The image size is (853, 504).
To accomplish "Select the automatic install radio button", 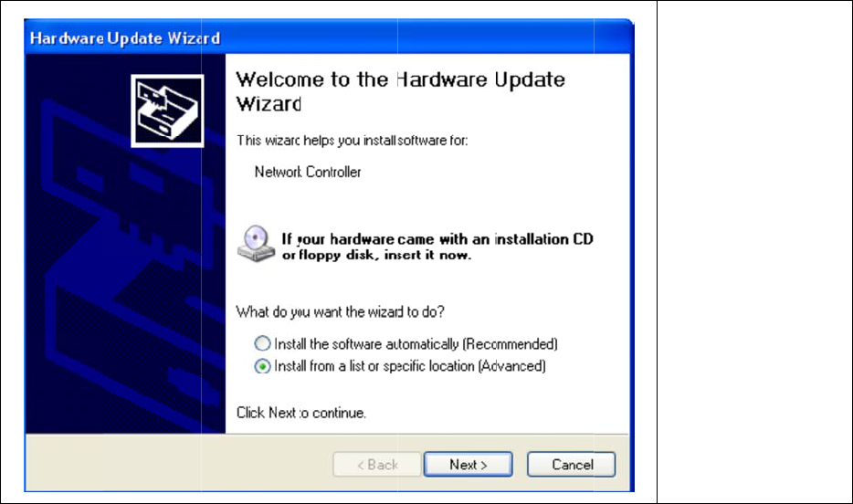I will [x=262, y=343].
